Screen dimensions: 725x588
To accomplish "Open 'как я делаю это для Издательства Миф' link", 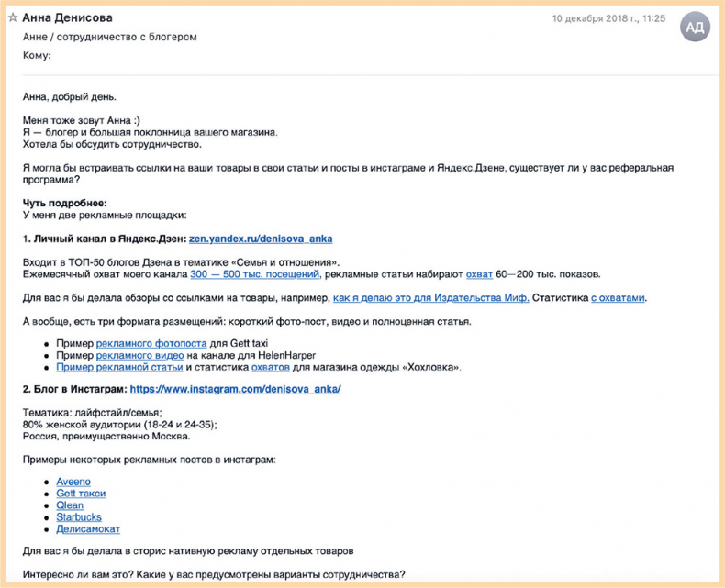I will [x=430, y=297].
